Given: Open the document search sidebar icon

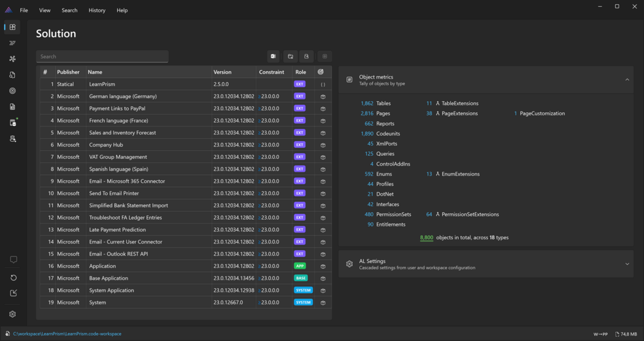Looking at the screenshot, I should pyautogui.click(x=12, y=75).
